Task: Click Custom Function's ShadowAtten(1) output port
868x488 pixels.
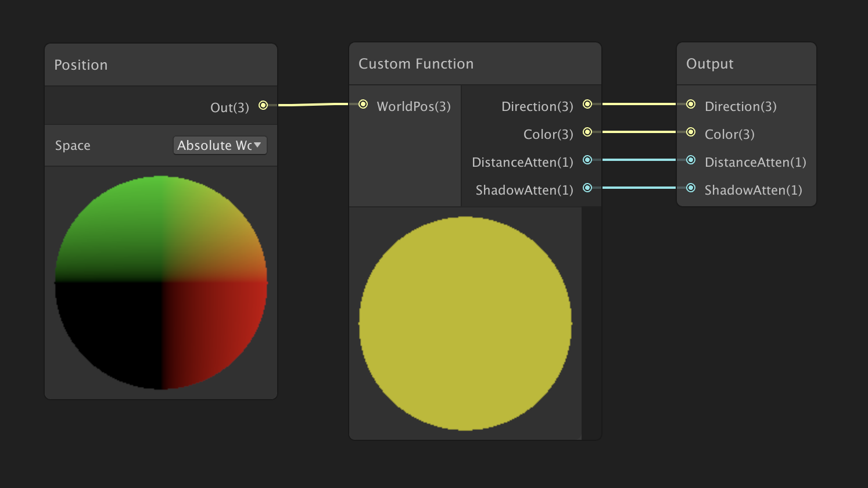Action: tap(587, 188)
